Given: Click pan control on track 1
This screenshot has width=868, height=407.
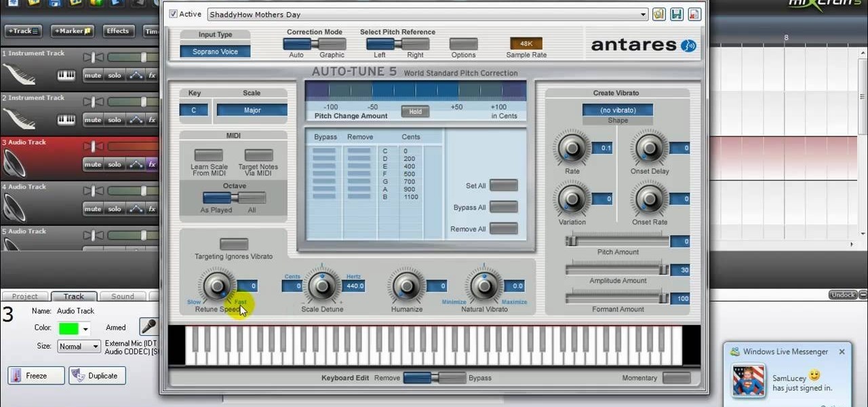Looking at the screenshot, I should point(92,58).
